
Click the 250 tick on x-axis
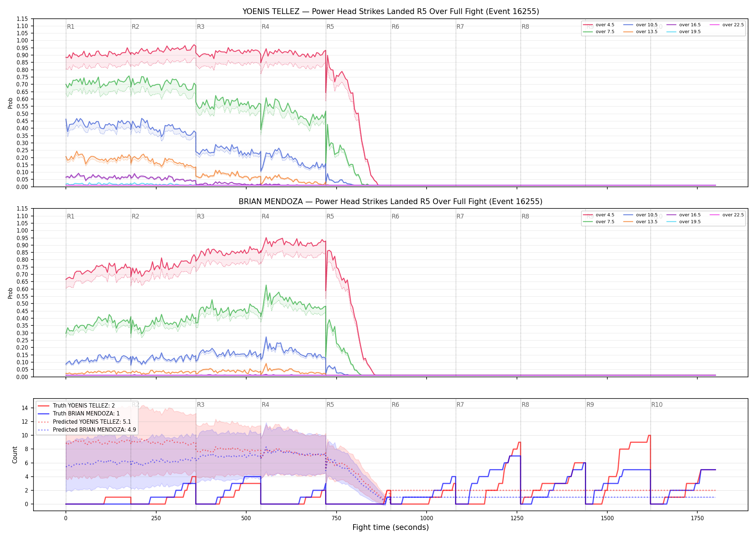click(x=156, y=518)
